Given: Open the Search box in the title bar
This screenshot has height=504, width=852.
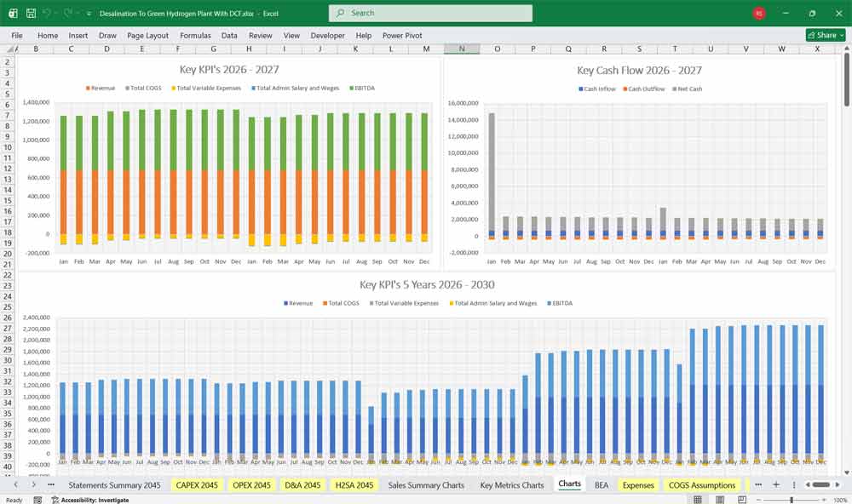Looking at the screenshot, I should [429, 13].
